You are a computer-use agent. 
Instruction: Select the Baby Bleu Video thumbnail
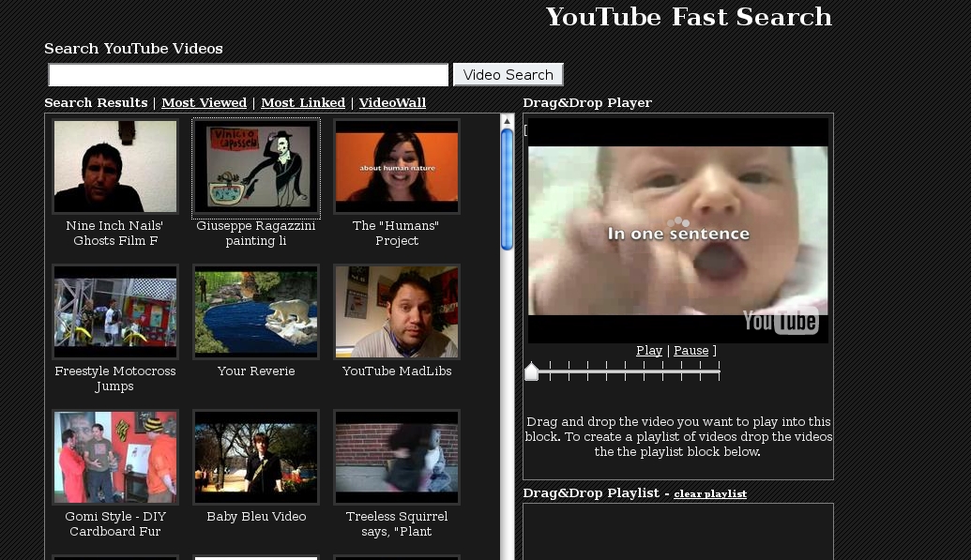pos(256,457)
